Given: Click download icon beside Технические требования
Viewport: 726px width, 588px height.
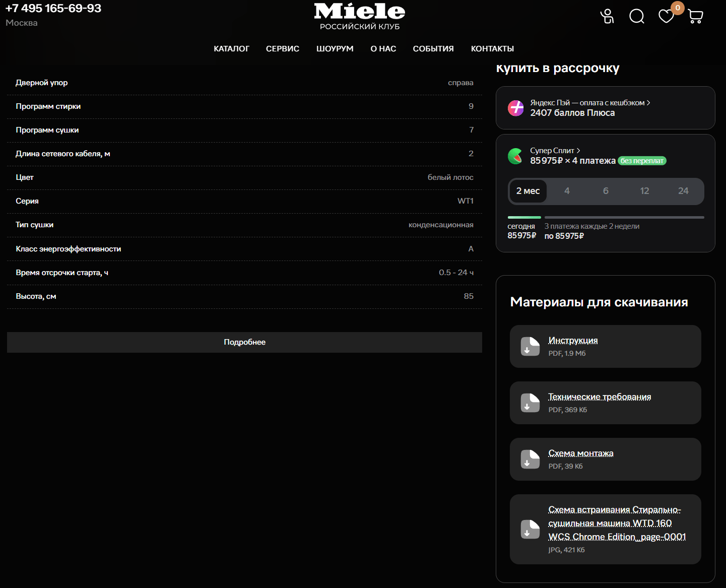Looking at the screenshot, I should (530, 403).
